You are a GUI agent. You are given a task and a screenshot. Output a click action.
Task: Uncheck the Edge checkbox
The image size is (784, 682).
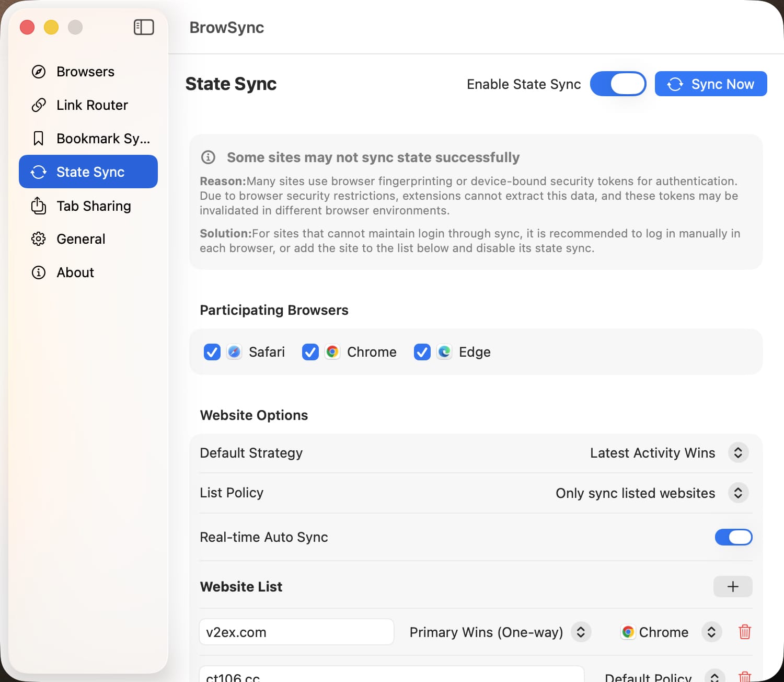pos(422,352)
